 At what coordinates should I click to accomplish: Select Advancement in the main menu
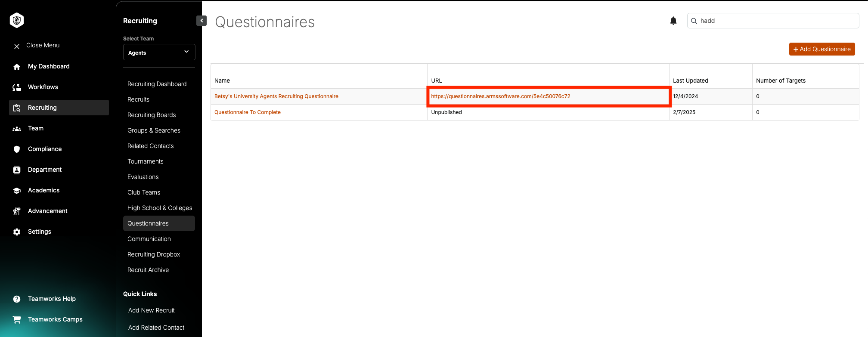coord(48,211)
